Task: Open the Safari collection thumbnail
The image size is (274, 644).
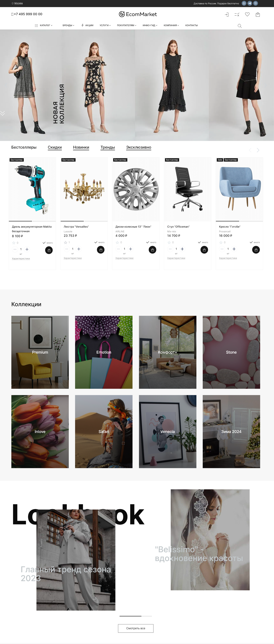Action: point(104,431)
